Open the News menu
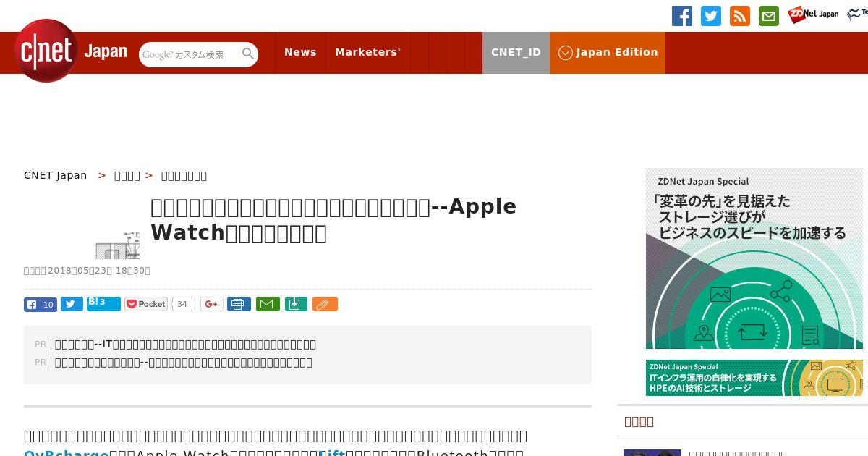 coord(300,52)
